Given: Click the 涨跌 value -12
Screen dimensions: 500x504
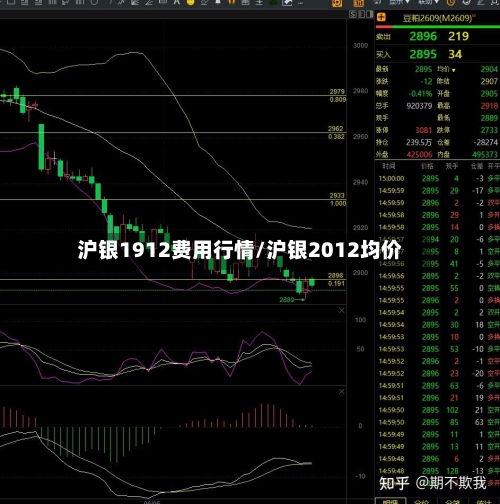Looking at the screenshot, I should (426, 81).
